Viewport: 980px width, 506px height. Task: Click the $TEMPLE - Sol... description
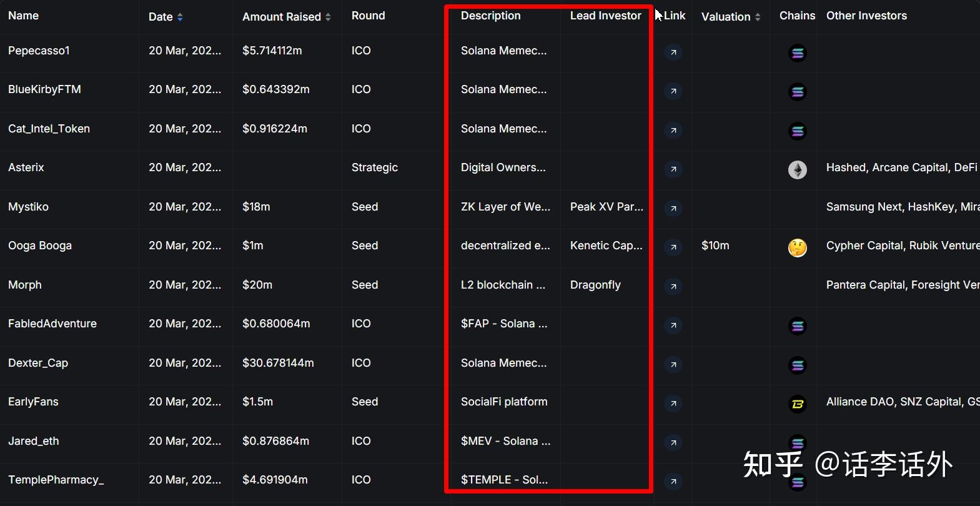click(504, 480)
